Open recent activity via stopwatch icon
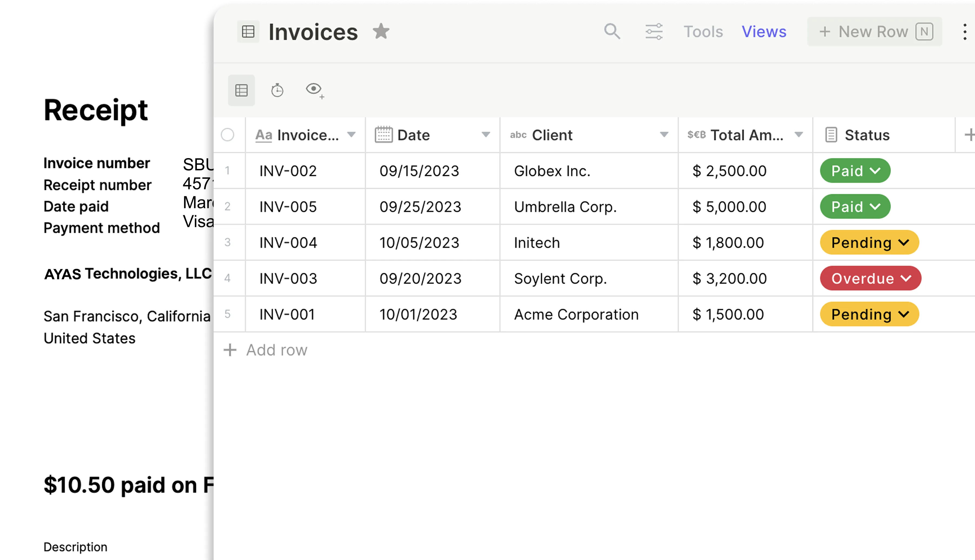The width and height of the screenshot is (975, 560). tap(277, 90)
